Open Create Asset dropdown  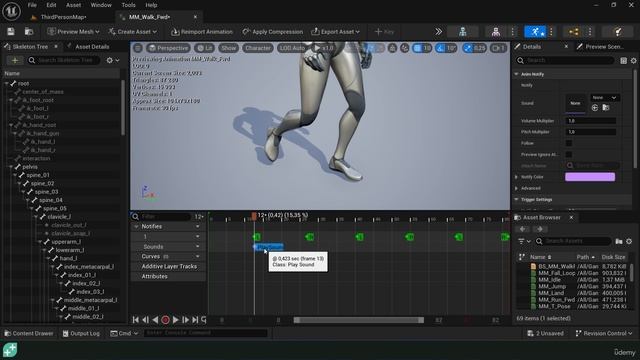click(x=133, y=31)
